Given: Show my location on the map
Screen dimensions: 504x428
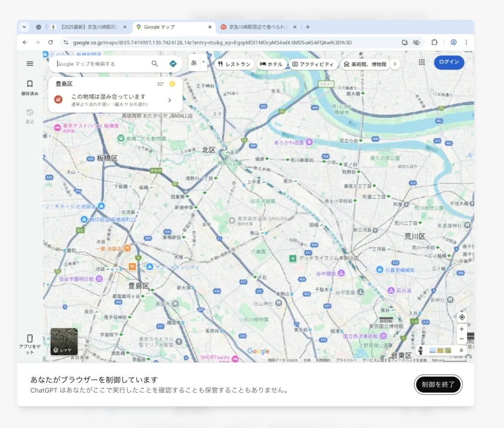Looking at the screenshot, I should point(462,317).
